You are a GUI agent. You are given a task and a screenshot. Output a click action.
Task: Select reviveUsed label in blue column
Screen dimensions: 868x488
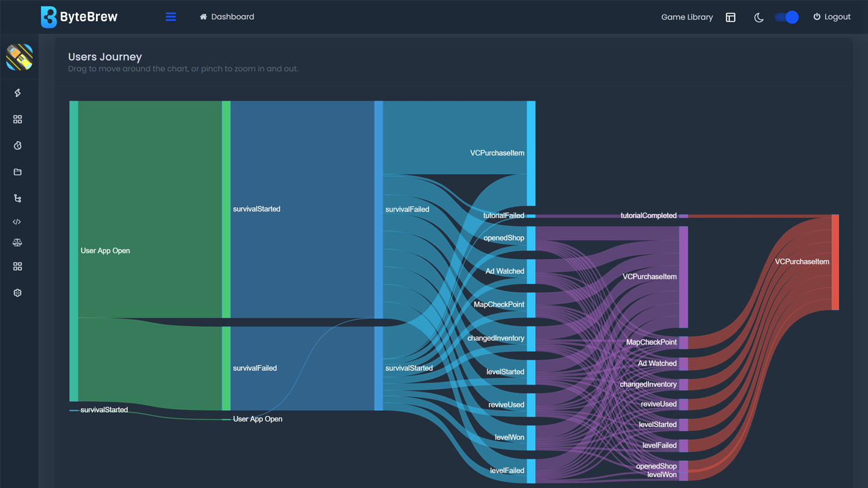click(506, 405)
